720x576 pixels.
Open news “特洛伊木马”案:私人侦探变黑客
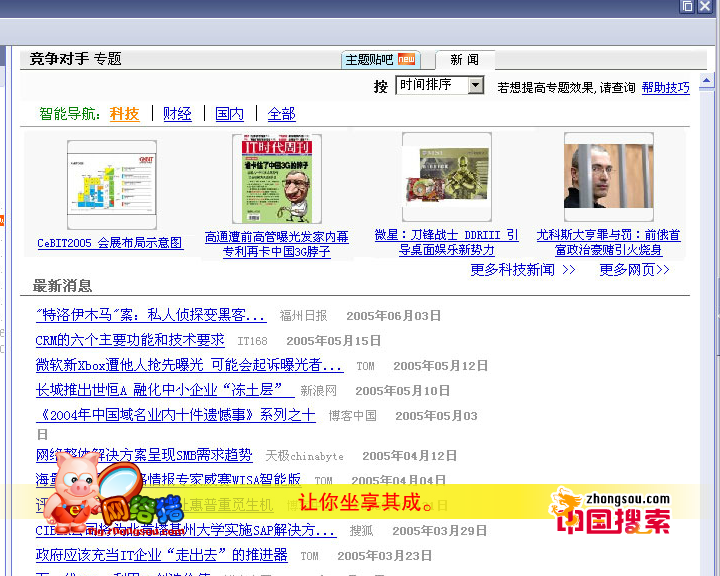(151, 315)
